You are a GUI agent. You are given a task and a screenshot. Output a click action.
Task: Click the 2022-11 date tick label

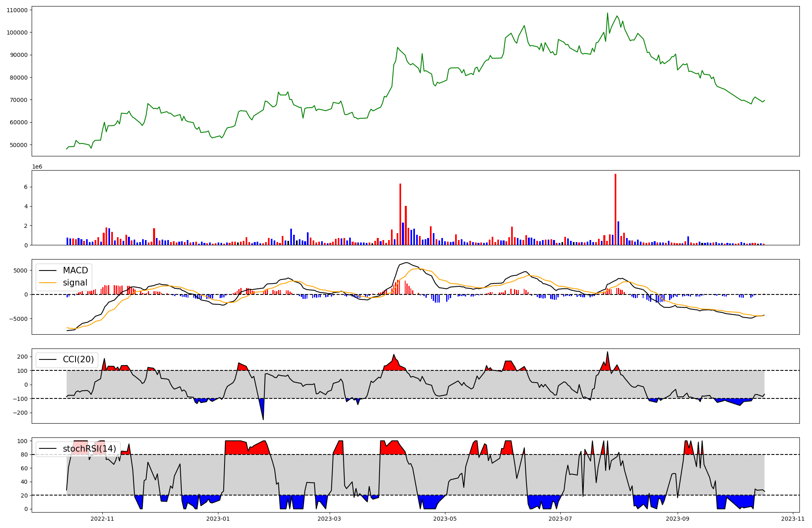coord(102,518)
